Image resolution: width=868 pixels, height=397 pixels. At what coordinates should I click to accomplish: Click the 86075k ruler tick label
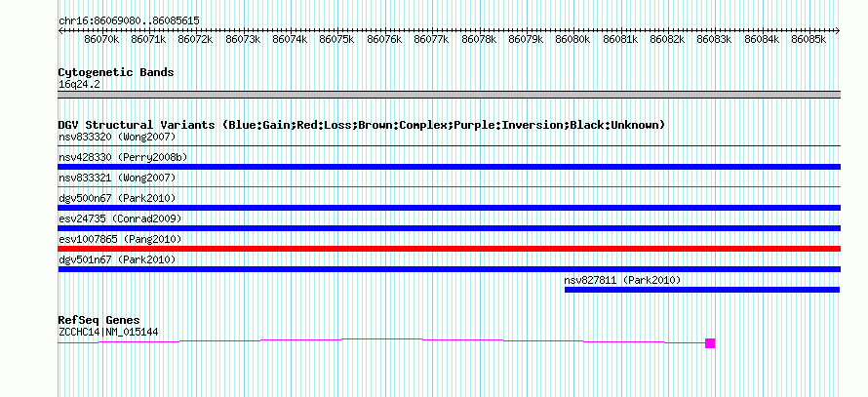click(x=337, y=40)
